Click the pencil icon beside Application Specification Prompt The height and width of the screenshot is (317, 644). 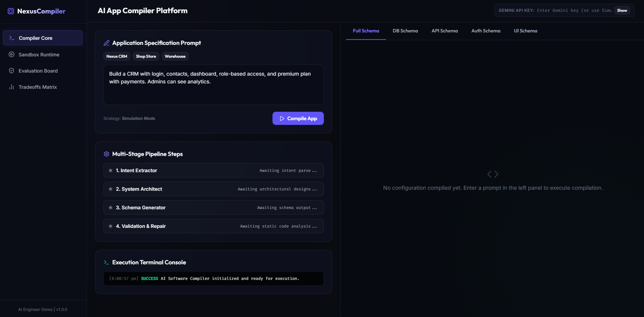[106, 43]
